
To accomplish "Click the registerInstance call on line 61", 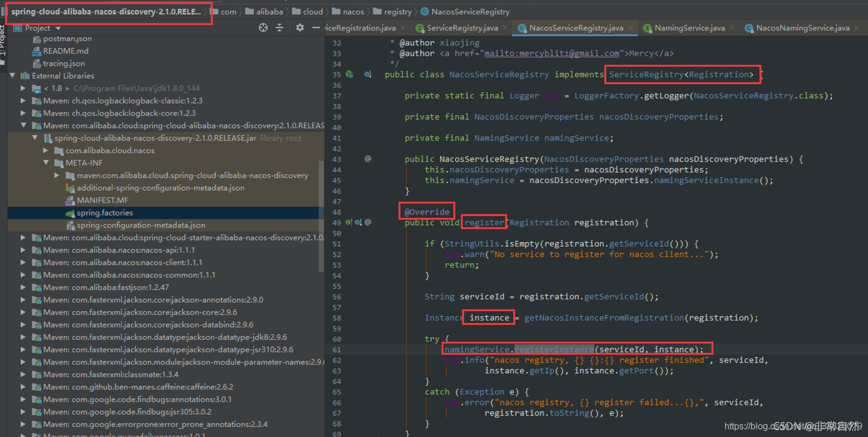I will coord(554,349).
